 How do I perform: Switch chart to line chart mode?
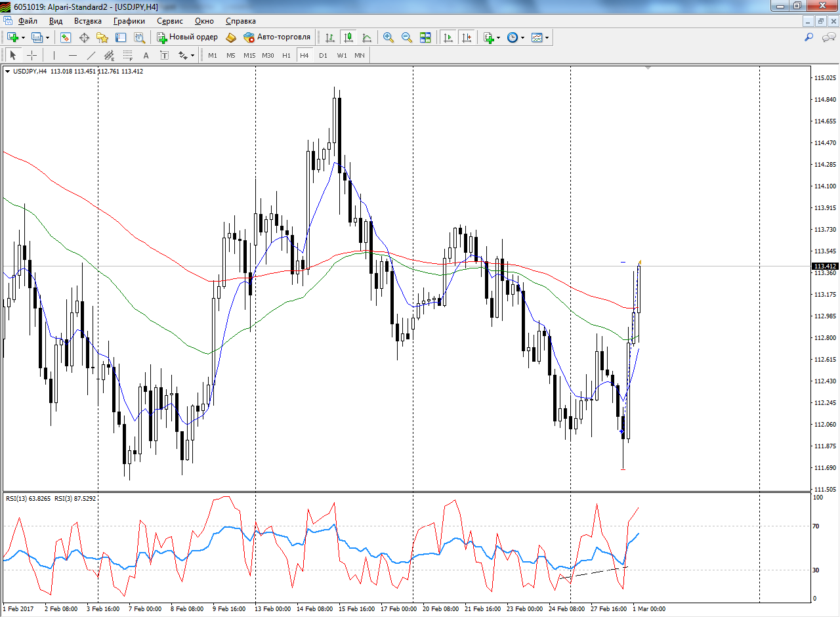(x=367, y=37)
